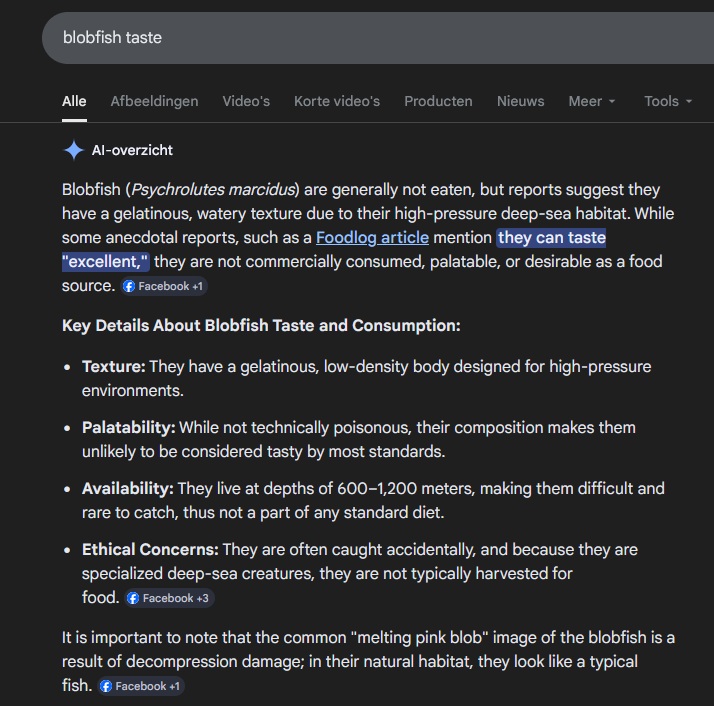714x706 pixels.
Task: Go to the Producten tab
Action: click(x=438, y=101)
